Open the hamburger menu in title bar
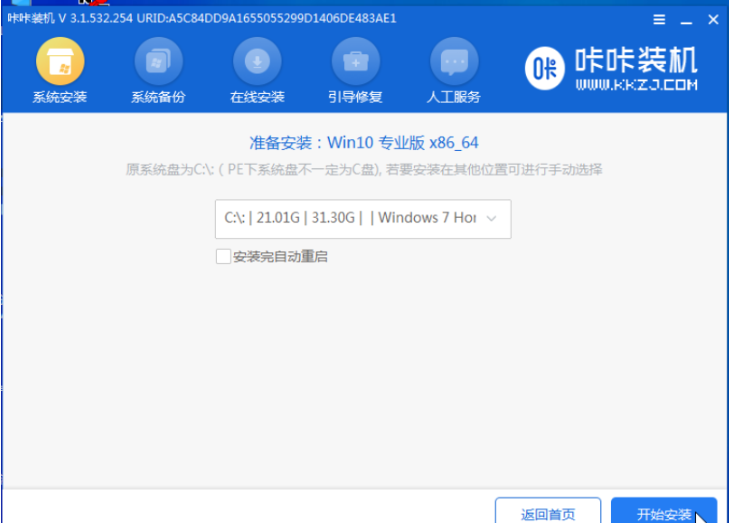This screenshot has height=528, width=730. tap(659, 19)
